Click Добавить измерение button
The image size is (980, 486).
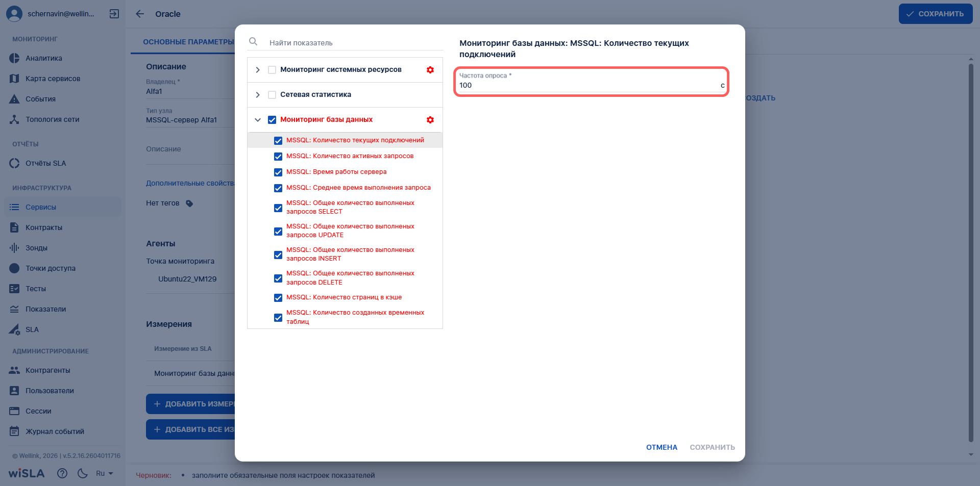[x=191, y=404]
